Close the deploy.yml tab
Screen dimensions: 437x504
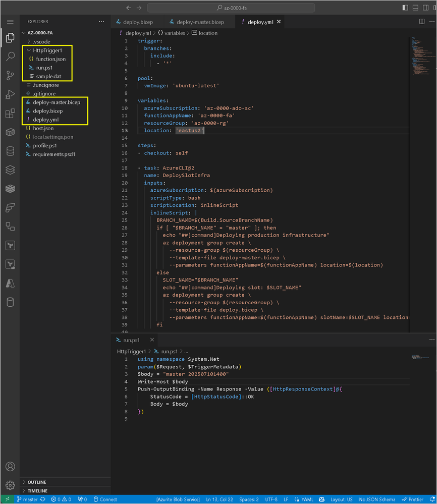click(x=279, y=22)
